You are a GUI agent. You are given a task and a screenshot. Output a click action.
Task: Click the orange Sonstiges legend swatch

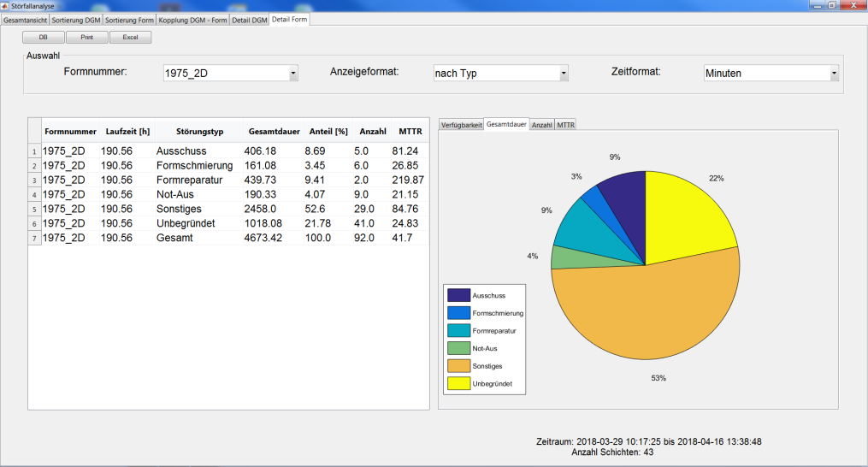tap(458, 366)
